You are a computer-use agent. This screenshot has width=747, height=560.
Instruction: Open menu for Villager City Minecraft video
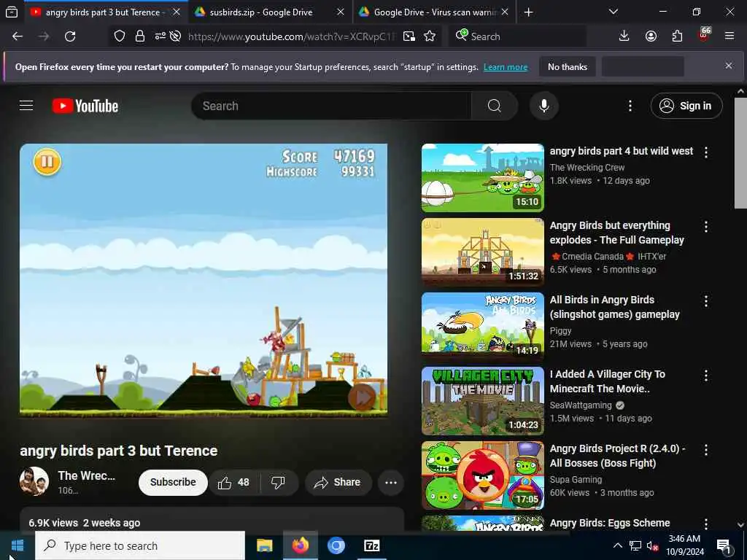point(706,376)
